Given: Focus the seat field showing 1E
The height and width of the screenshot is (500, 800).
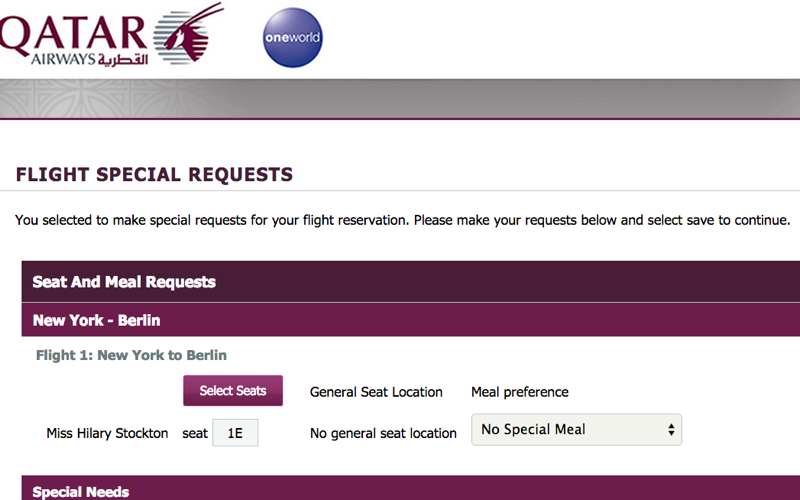Looking at the screenshot, I should pos(235,433).
